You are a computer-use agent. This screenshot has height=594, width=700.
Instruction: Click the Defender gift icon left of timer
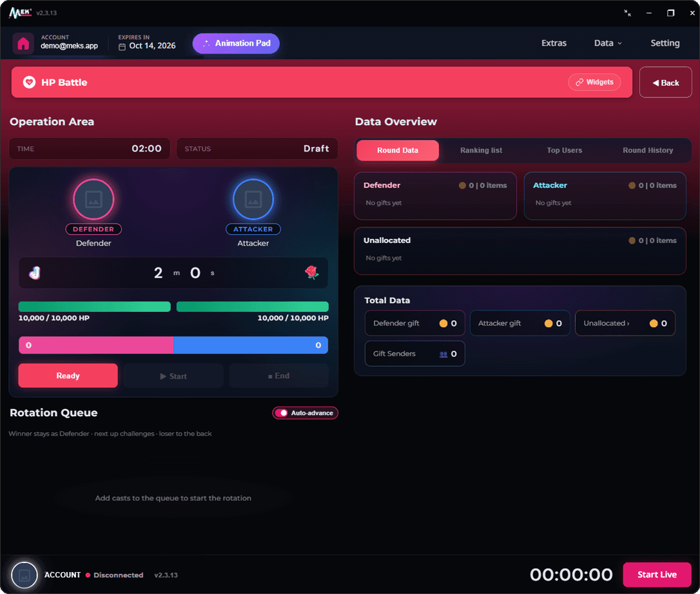click(35, 273)
